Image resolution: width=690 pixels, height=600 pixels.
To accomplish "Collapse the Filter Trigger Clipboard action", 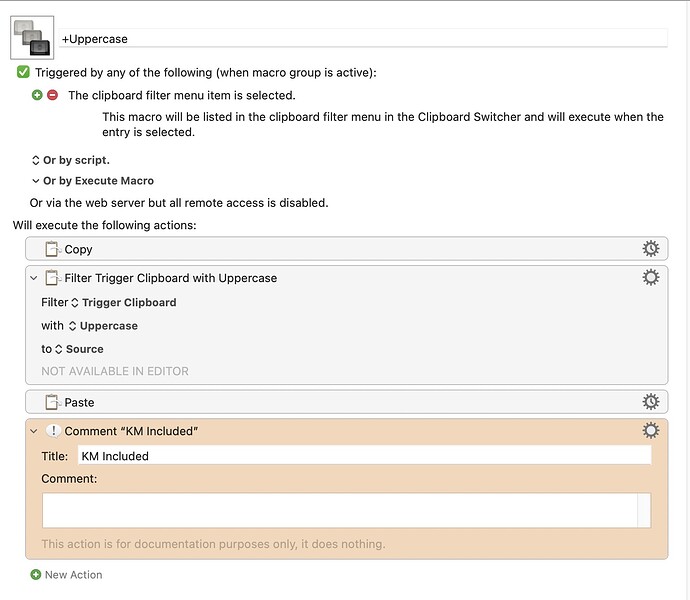I will (33, 278).
